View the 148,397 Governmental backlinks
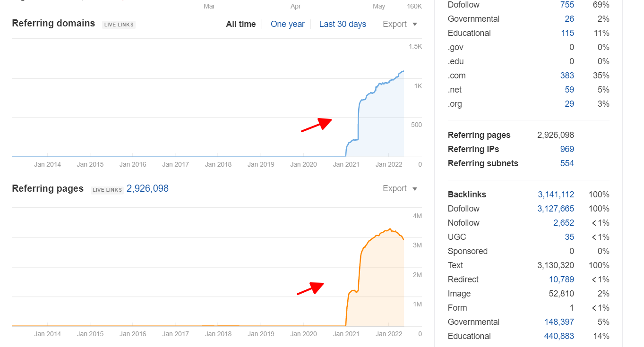644x347 pixels. pyautogui.click(x=559, y=322)
